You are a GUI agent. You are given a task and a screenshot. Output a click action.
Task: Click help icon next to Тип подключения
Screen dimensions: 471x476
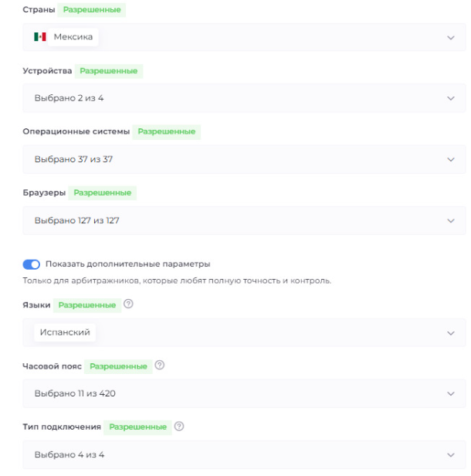click(x=178, y=426)
